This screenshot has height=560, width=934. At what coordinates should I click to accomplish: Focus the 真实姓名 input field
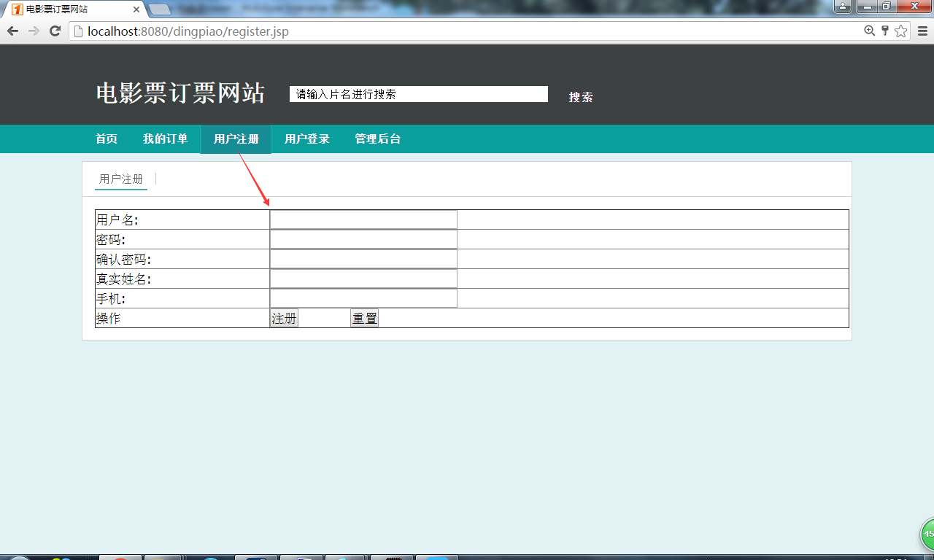click(363, 279)
